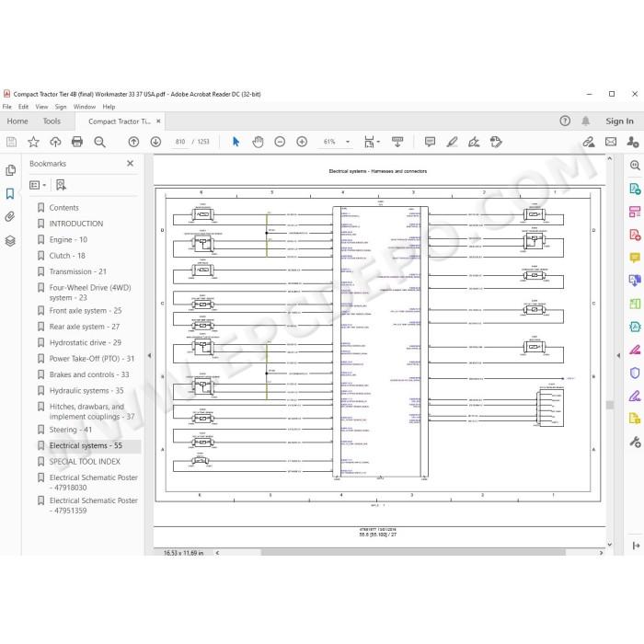This screenshot has height=644, width=644.
Task: Open the Layers panel icon
Action: click(x=10, y=241)
